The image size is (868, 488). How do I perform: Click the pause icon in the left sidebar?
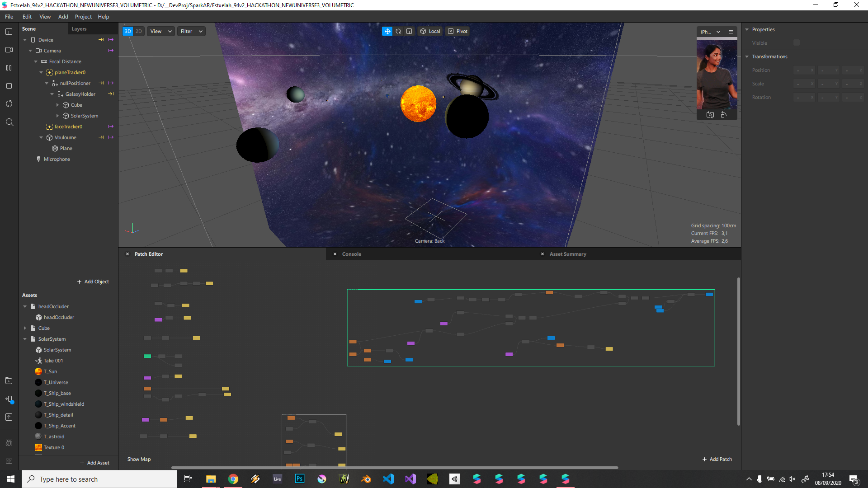tap(9, 68)
